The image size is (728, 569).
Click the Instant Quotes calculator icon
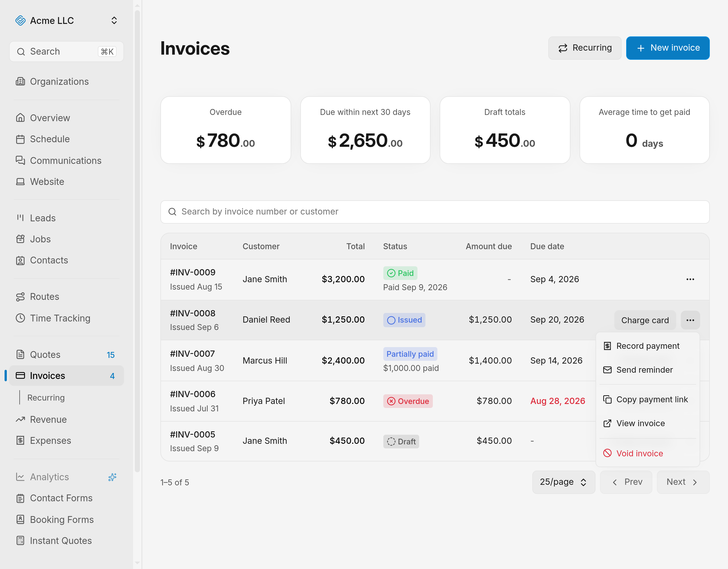(20, 540)
